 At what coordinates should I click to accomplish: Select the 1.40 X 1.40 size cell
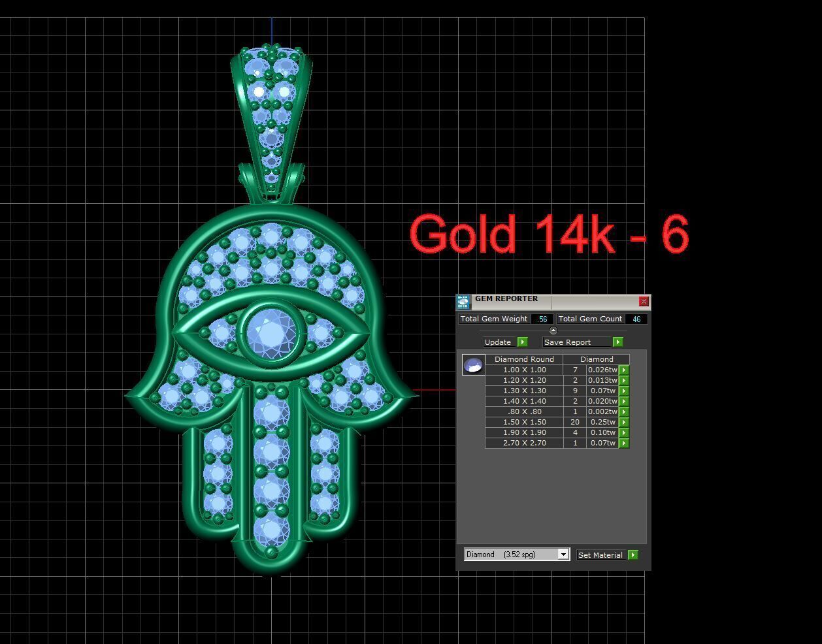524,401
